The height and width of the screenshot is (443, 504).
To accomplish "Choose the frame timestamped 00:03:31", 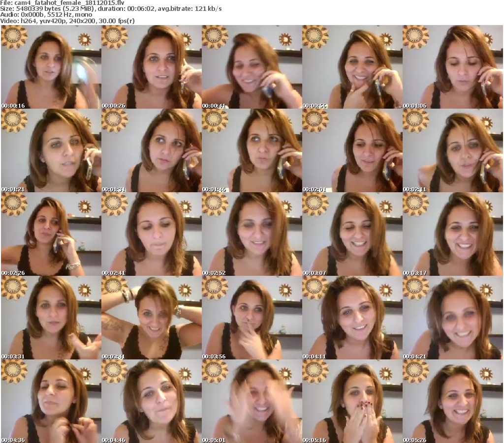I will (51, 318).
